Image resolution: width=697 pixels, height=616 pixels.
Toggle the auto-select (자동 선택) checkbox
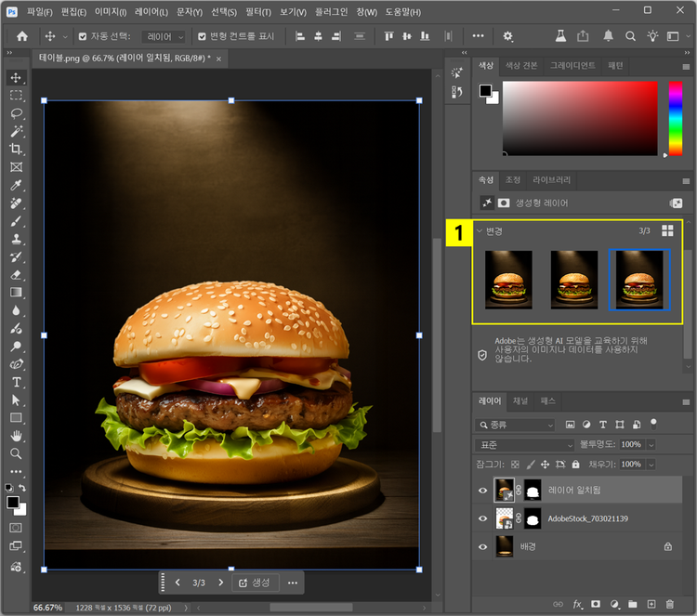[82, 36]
